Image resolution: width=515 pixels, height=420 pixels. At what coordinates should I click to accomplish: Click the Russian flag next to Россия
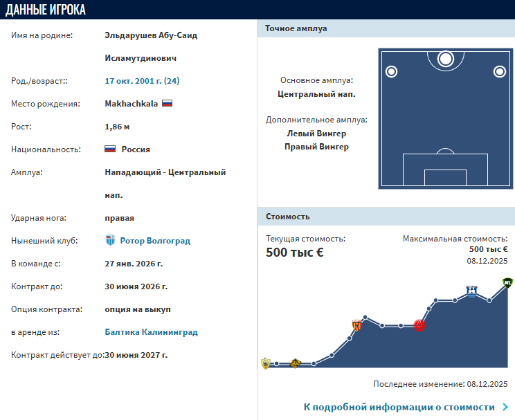110,149
